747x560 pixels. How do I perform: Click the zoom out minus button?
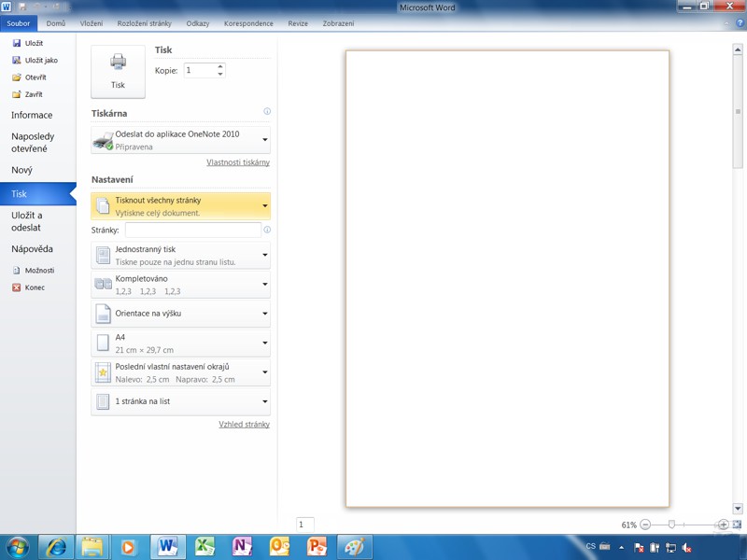pos(645,525)
